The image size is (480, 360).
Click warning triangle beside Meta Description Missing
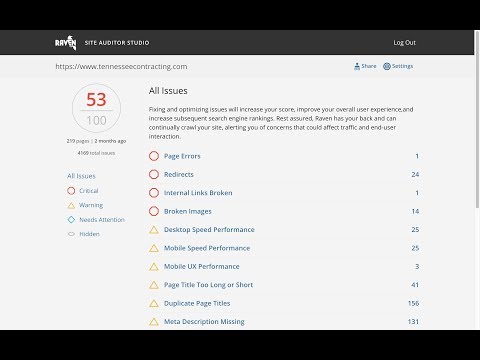tap(154, 322)
